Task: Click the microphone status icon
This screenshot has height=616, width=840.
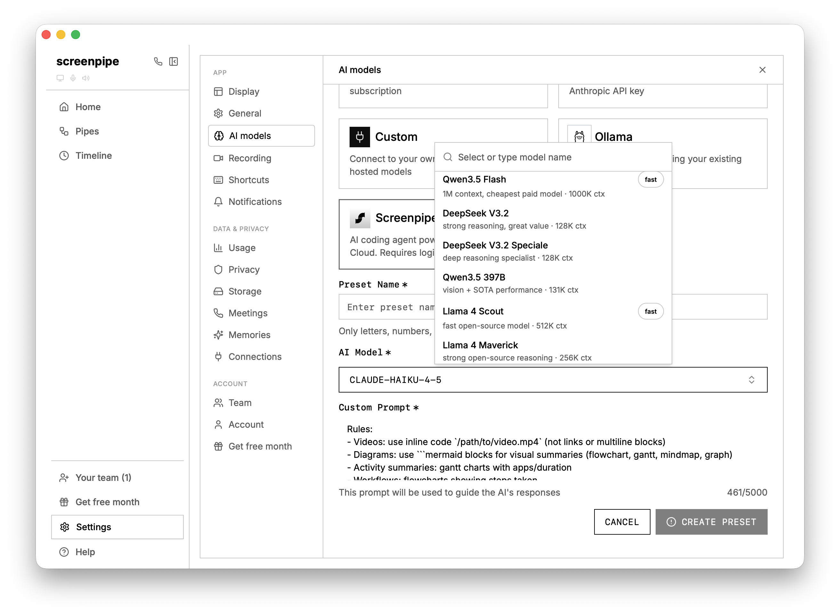Action: click(x=73, y=78)
